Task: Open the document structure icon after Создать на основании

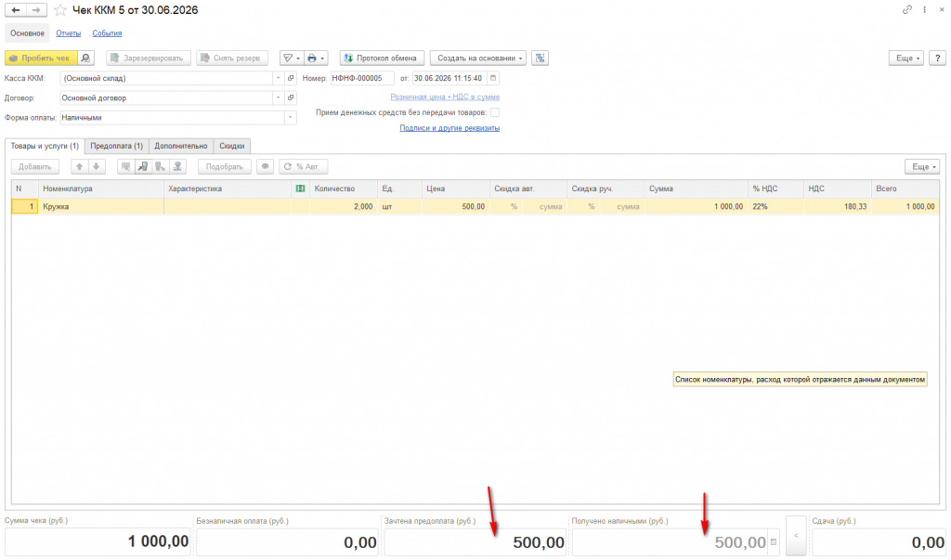Action: 540,59
